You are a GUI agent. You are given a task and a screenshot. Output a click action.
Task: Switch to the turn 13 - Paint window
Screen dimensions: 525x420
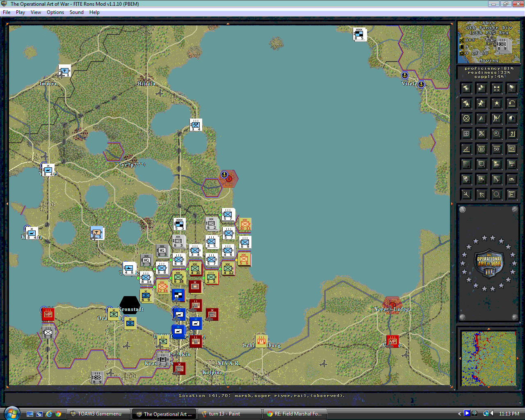coord(230,414)
